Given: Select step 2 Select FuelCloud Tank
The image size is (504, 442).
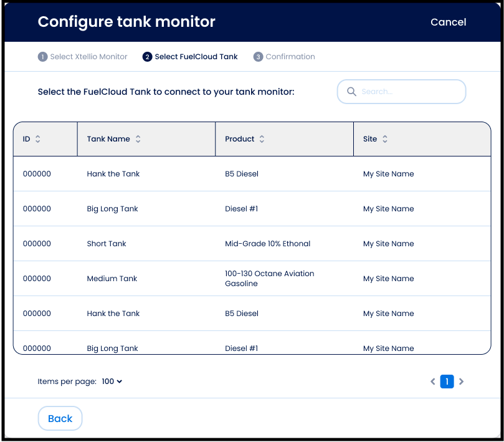Looking at the screenshot, I should (x=190, y=57).
